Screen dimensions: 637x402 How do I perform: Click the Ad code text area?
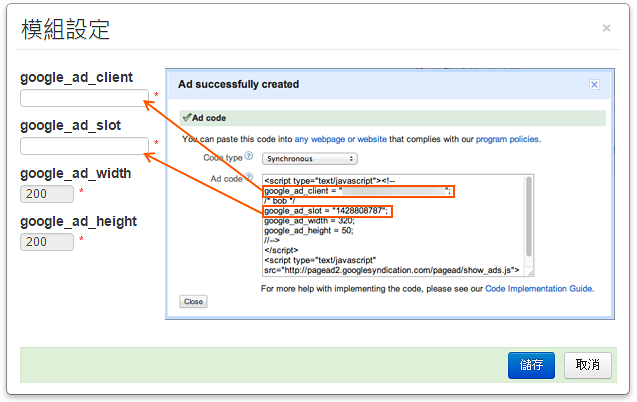pos(398,226)
